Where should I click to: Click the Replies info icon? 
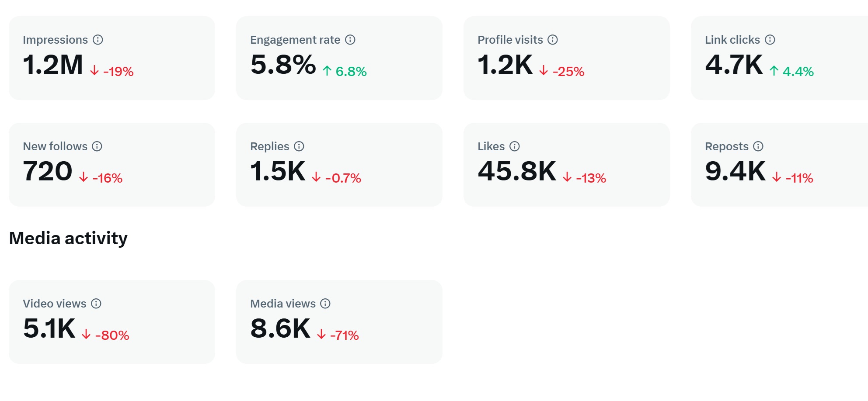299,146
